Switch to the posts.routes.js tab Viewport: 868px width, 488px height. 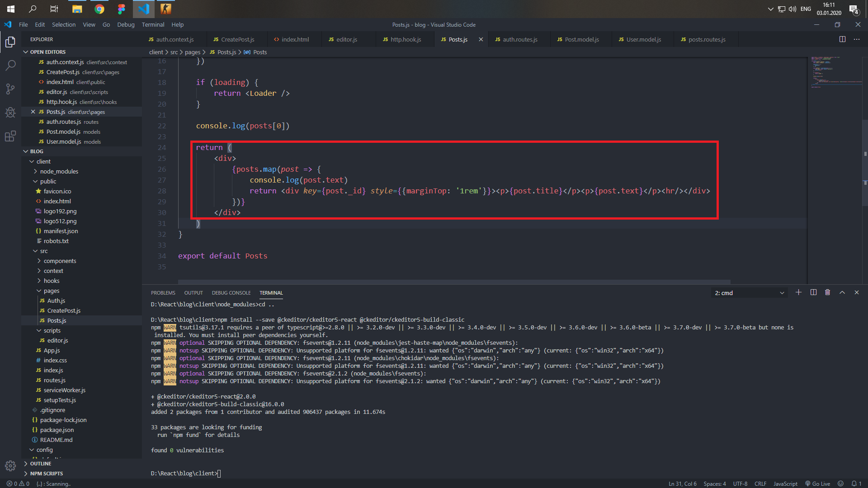tap(707, 39)
